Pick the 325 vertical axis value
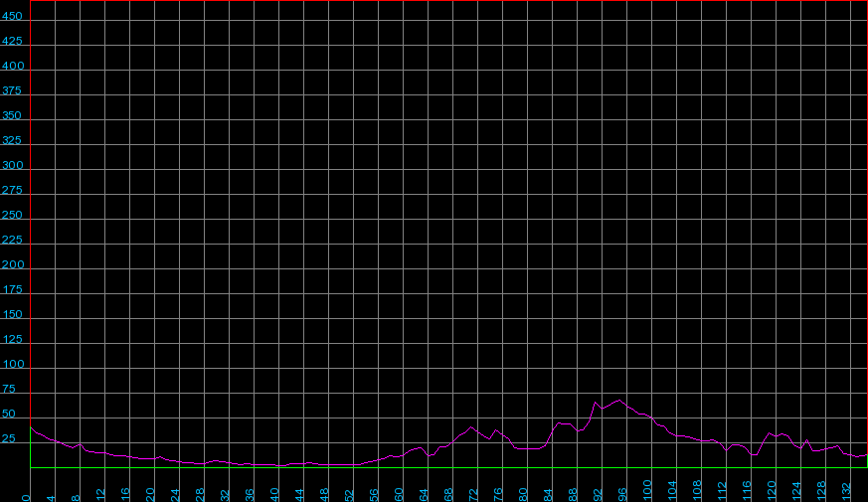 coord(12,140)
